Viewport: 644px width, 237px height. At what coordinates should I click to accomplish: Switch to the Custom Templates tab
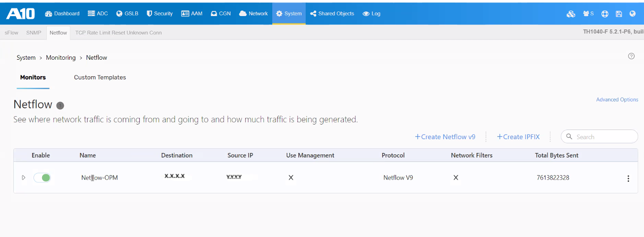(x=100, y=77)
